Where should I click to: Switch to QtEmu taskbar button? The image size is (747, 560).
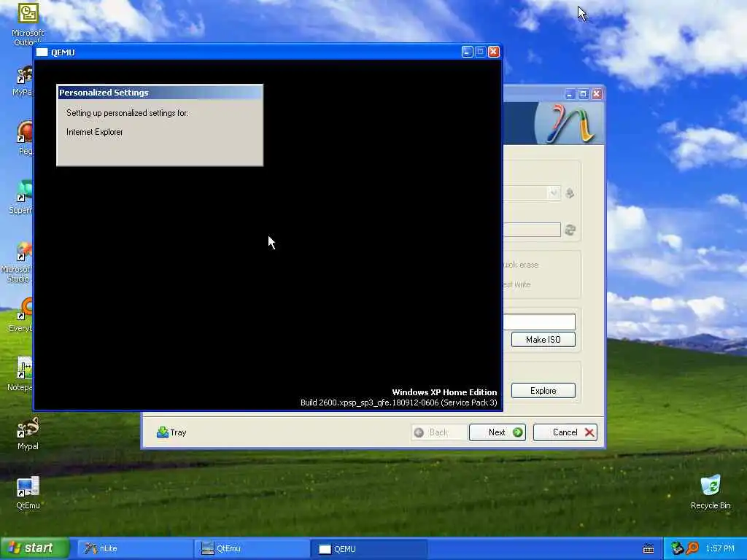tap(250, 548)
